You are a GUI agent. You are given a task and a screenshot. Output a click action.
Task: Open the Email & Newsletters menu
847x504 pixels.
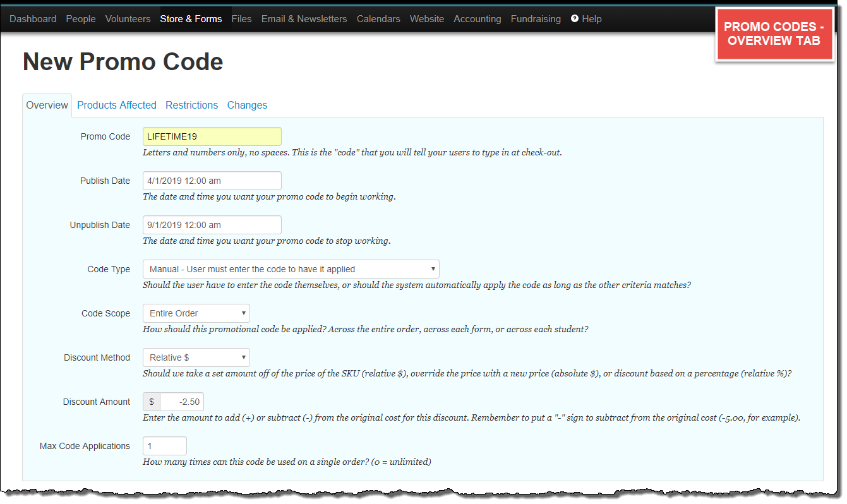[304, 19]
